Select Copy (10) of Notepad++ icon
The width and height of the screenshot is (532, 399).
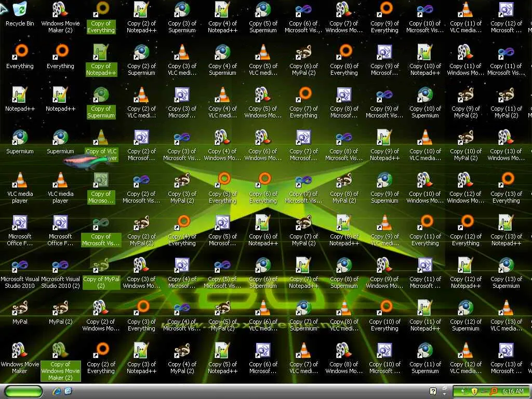pos(425,60)
